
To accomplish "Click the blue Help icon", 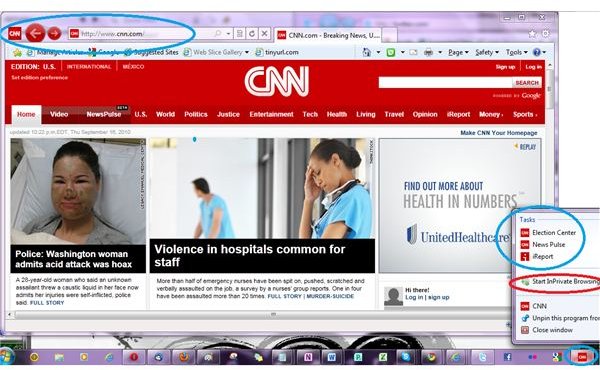I will click(537, 52).
